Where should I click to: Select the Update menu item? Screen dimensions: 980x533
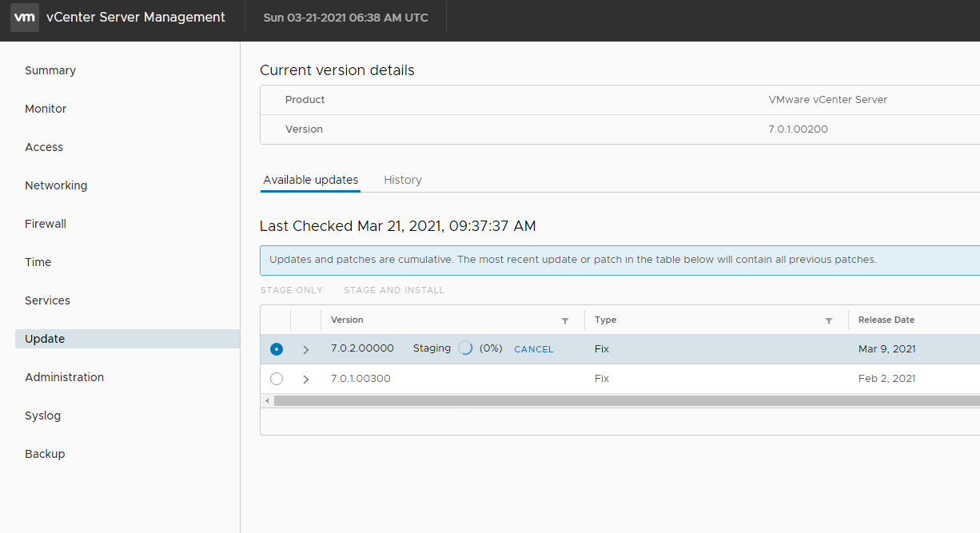(127, 339)
